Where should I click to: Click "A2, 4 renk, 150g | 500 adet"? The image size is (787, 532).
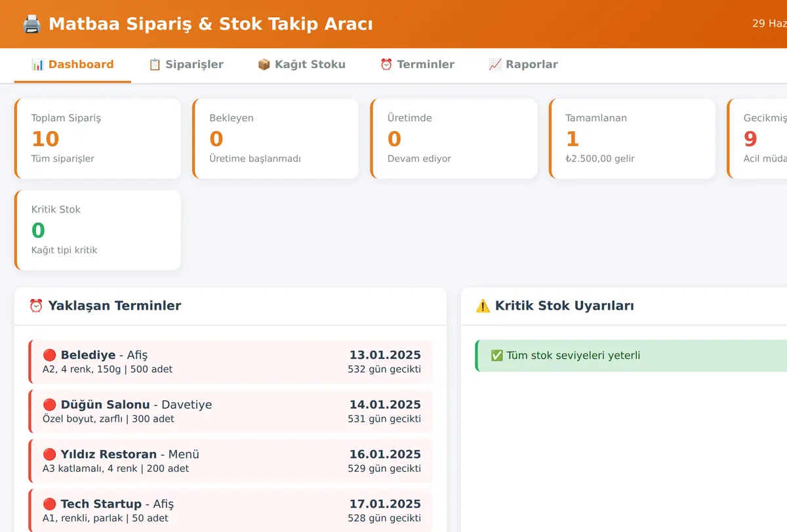[108, 369]
